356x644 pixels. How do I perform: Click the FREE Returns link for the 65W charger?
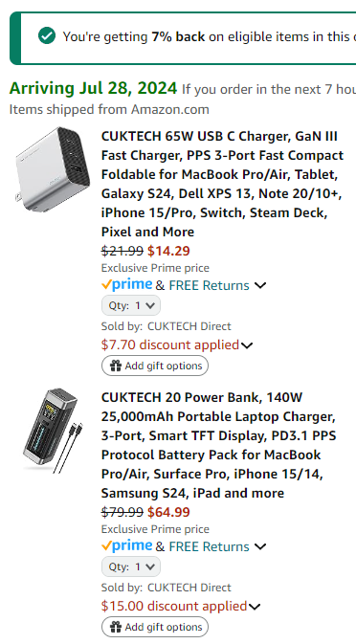coord(209,285)
